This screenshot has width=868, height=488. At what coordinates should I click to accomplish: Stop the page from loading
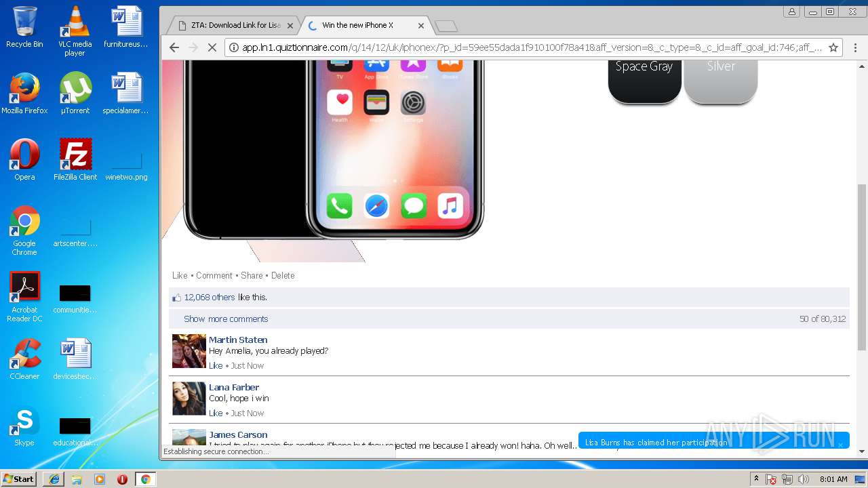tap(212, 47)
